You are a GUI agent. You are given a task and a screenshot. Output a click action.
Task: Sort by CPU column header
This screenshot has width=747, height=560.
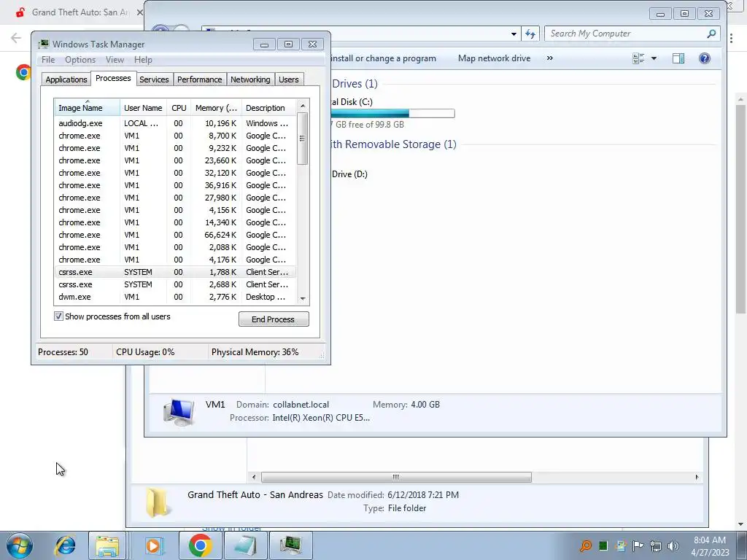click(x=179, y=108)
